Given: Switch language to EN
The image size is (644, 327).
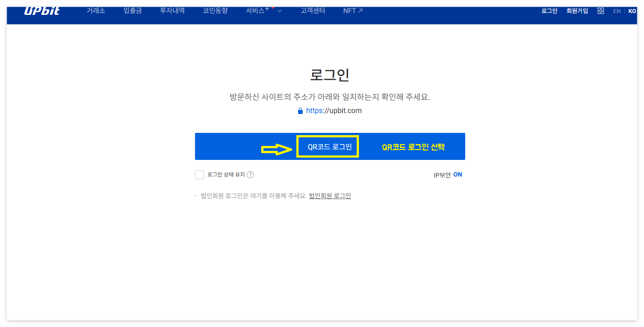Looking at the screenshot, I should pos(617,11).
